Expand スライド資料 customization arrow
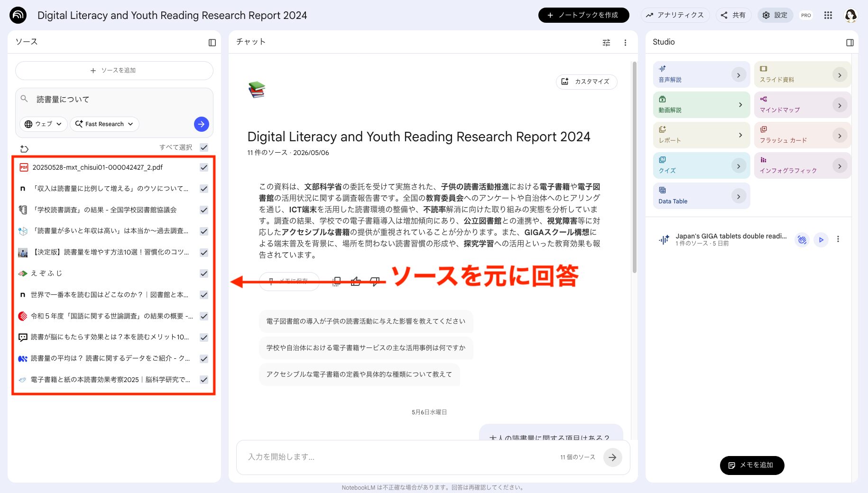The height and width of the screenshot is (493, 868). [840, 75]
